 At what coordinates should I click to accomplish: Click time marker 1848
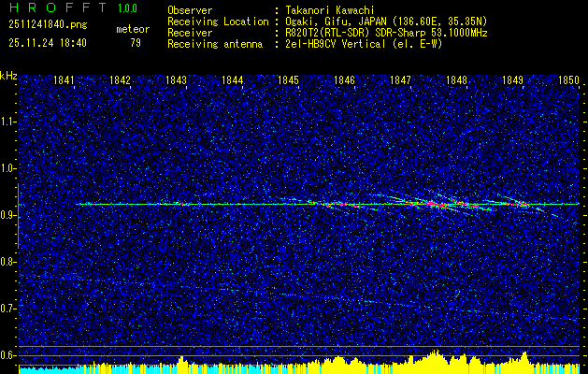(457, 79)
